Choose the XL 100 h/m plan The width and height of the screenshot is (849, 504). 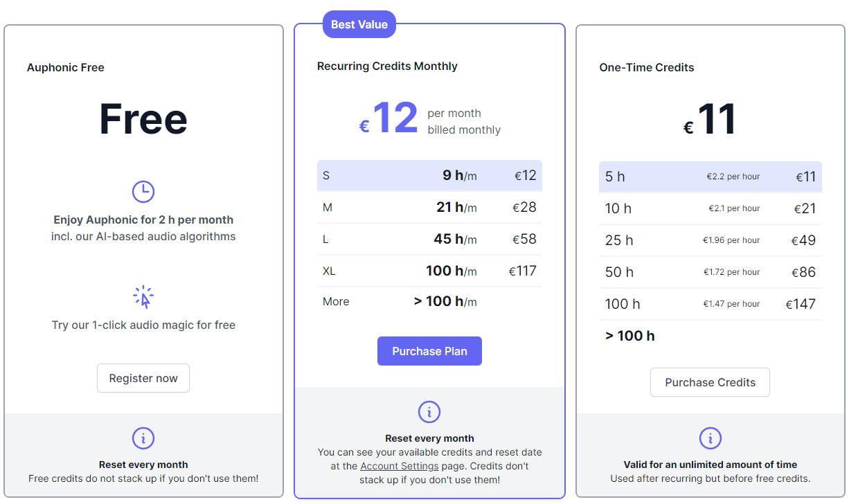pyautogui.click(x=429, y=271)
